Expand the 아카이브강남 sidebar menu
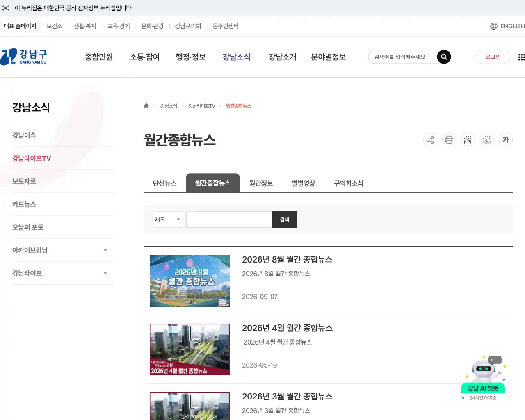Image resolution: width=525 pixels, height=420 pixels. pos(105,250)
